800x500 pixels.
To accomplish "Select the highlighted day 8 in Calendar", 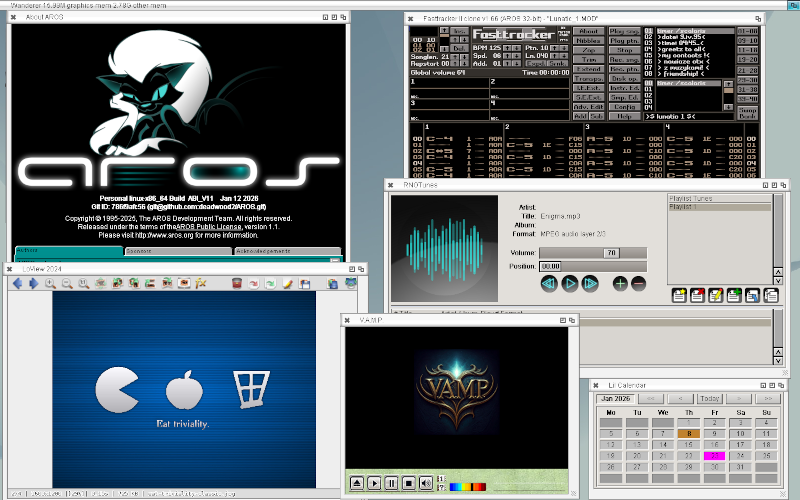I will 688,434.
